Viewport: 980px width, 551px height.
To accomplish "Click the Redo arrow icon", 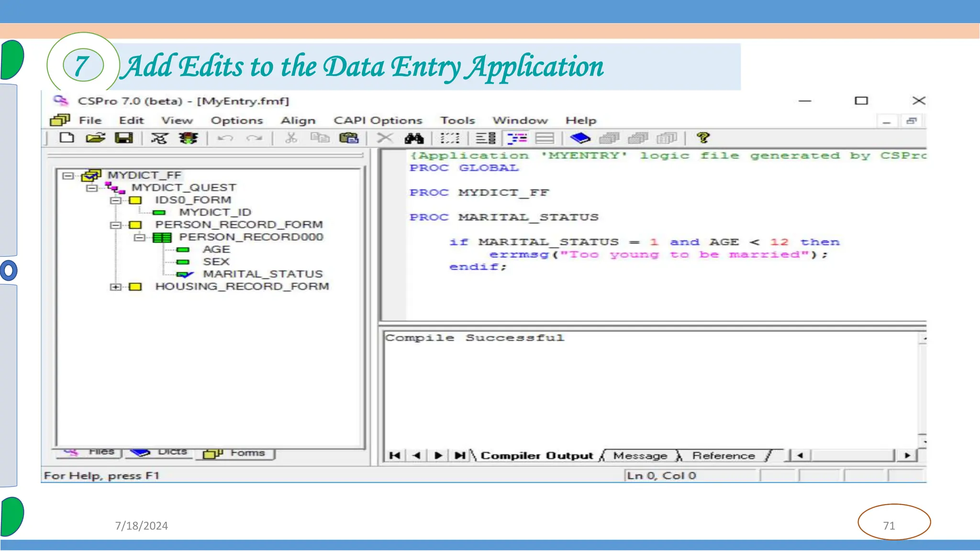I will coord(254,138).
